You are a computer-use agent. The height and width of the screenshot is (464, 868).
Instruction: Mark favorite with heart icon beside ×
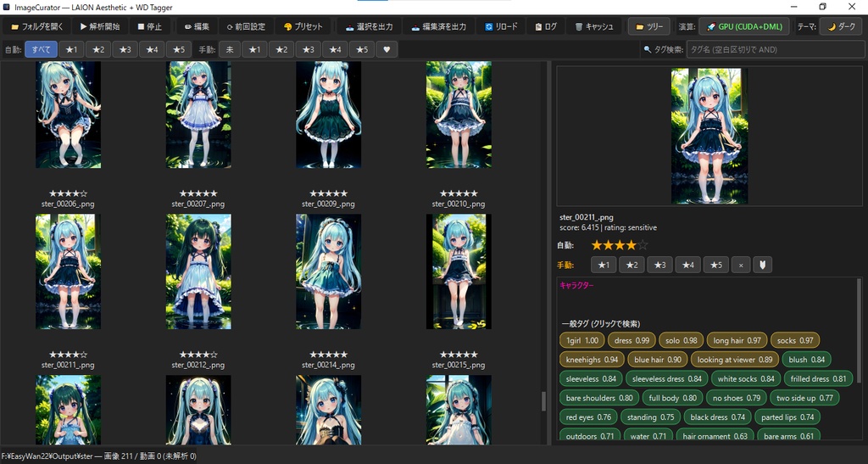coord(762,265)
